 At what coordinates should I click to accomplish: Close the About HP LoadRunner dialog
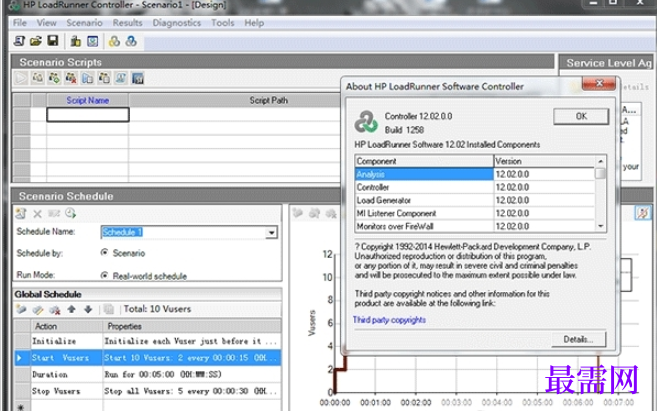(599, 83)
